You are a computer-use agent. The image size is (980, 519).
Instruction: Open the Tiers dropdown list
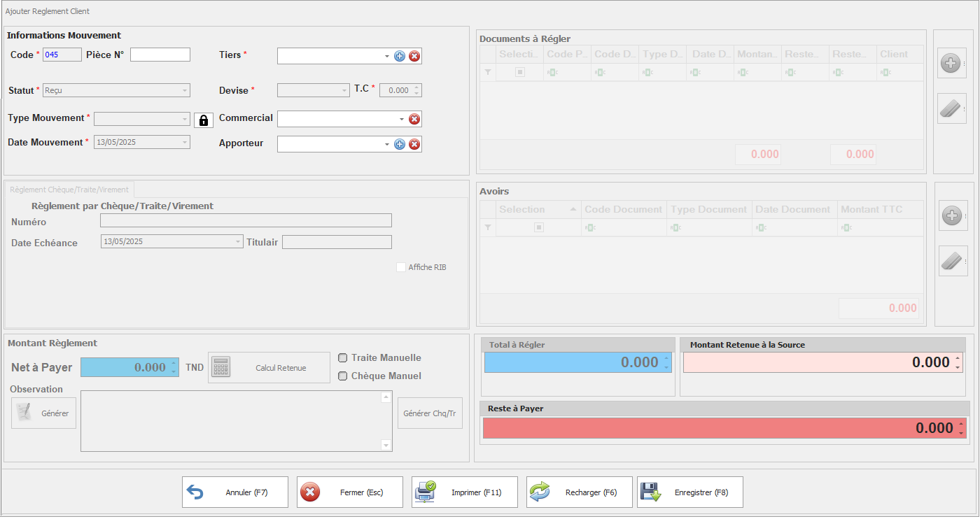387,56
